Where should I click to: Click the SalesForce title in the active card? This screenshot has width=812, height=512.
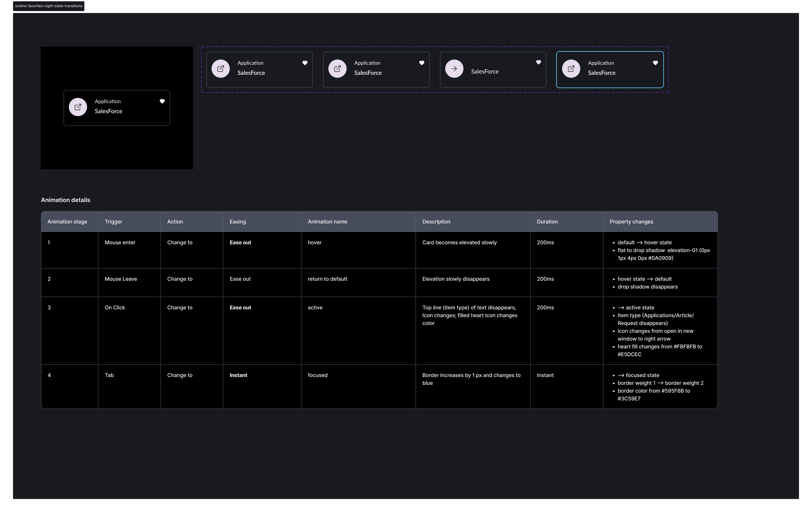[x=485, y=72]
